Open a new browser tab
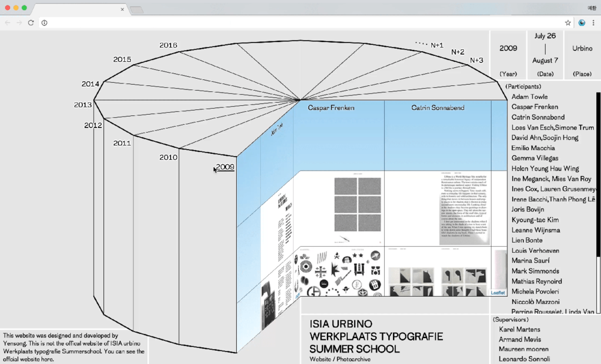Viewport: 601px width, 364px height. [136, 10]
